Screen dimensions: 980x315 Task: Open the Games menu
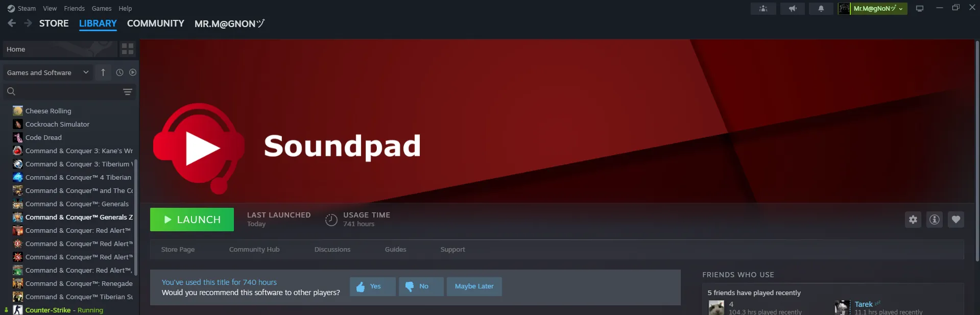tap(102, 9)
